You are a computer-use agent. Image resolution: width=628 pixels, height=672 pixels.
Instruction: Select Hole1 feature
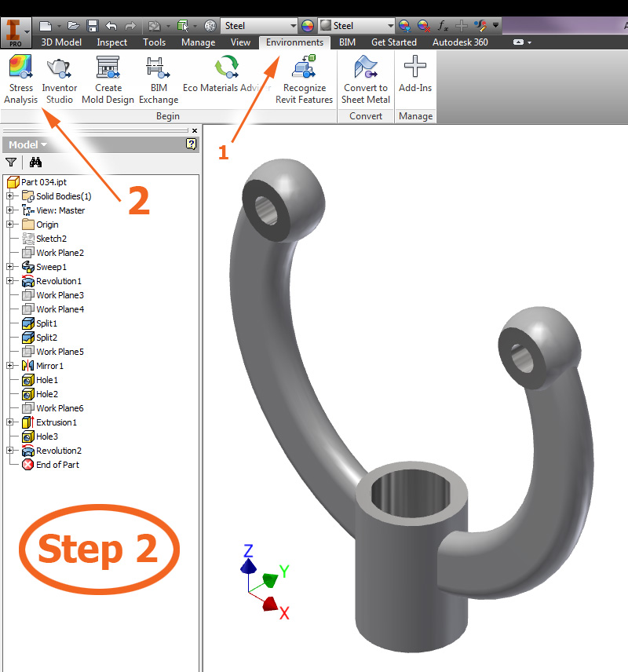click(x=40, y=380)
